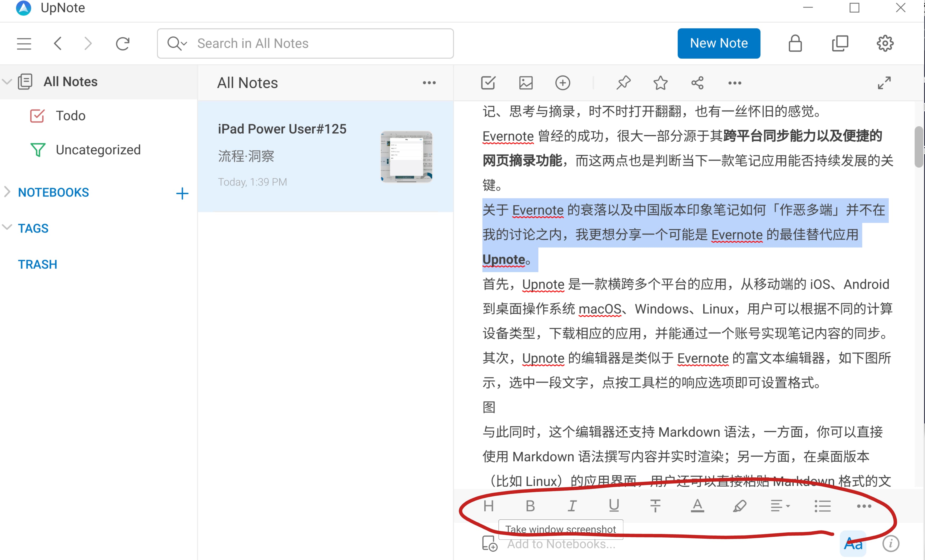Open the TAGS section label

[x=33, y=228]
